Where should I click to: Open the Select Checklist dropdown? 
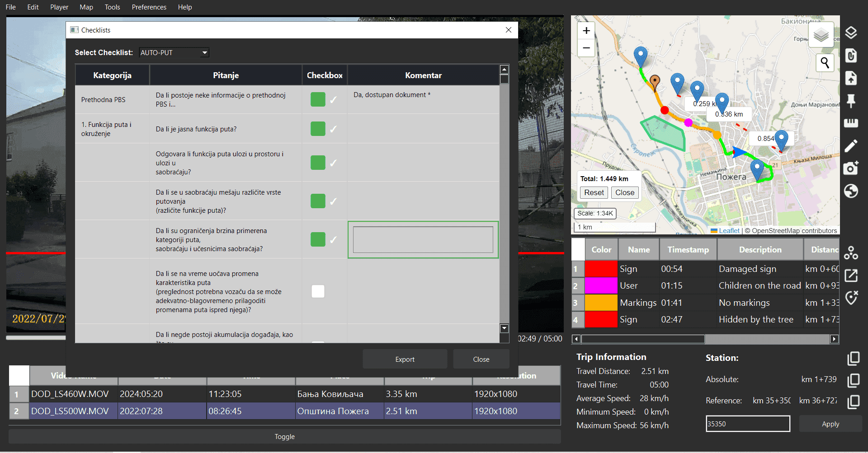(174, 52)
